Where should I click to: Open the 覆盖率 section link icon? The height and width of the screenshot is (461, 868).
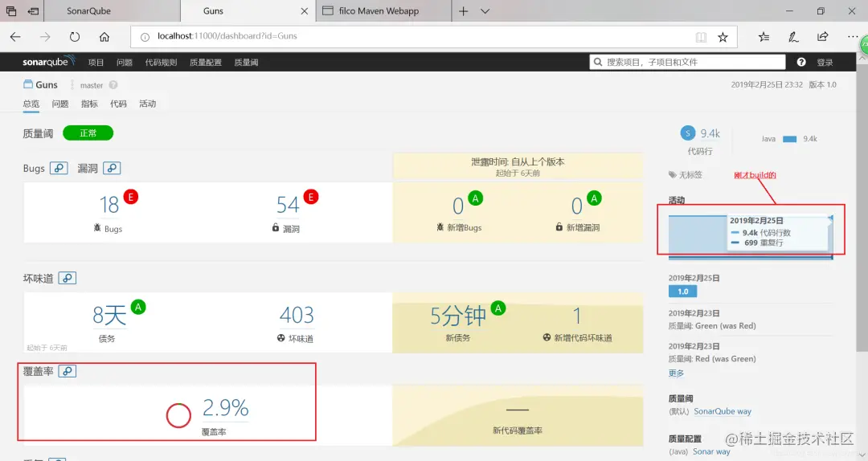click(x=67, y=371)
